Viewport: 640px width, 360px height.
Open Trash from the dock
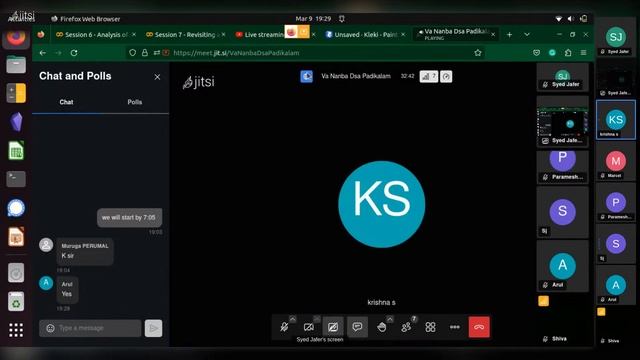[16, 302]
